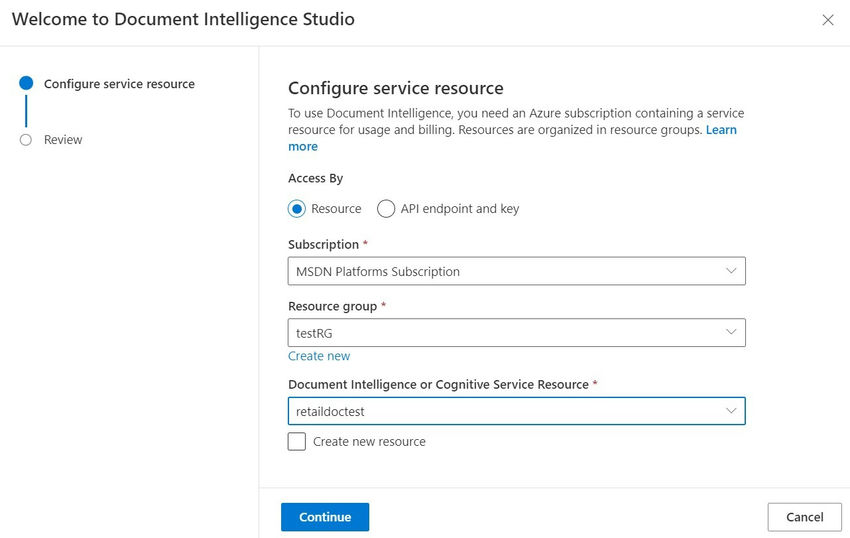850x538 pixels.
Task: Choose API endpoint and key access option
Action: (x=386, y=209)
